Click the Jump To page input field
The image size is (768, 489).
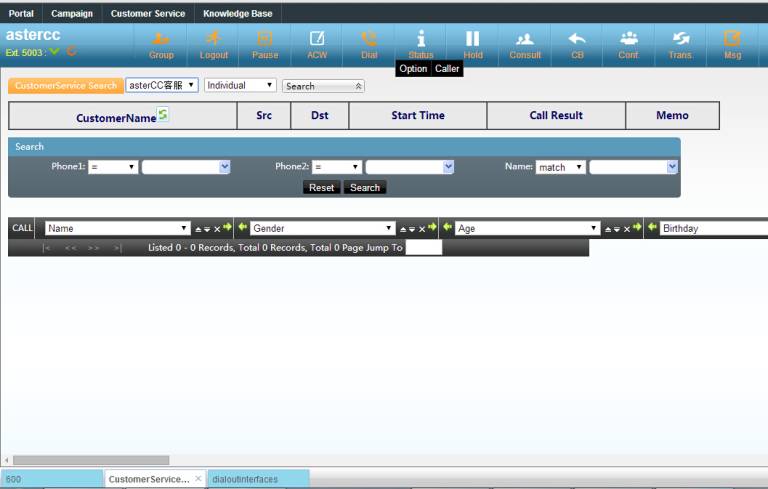(423, 248)
